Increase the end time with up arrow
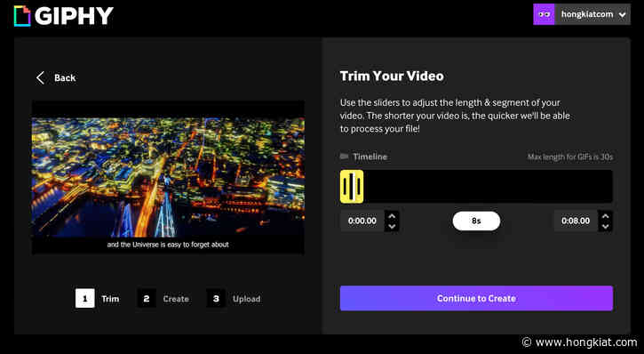The image size is (644, 354). pyautogui.click(x=606, y=216)
